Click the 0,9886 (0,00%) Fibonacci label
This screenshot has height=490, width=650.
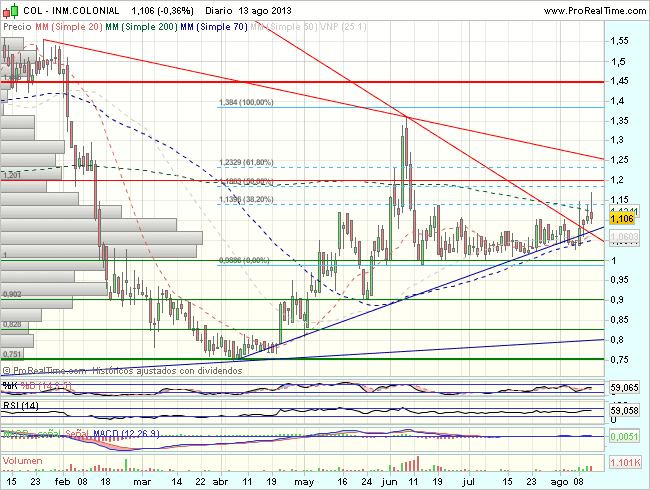245,259
